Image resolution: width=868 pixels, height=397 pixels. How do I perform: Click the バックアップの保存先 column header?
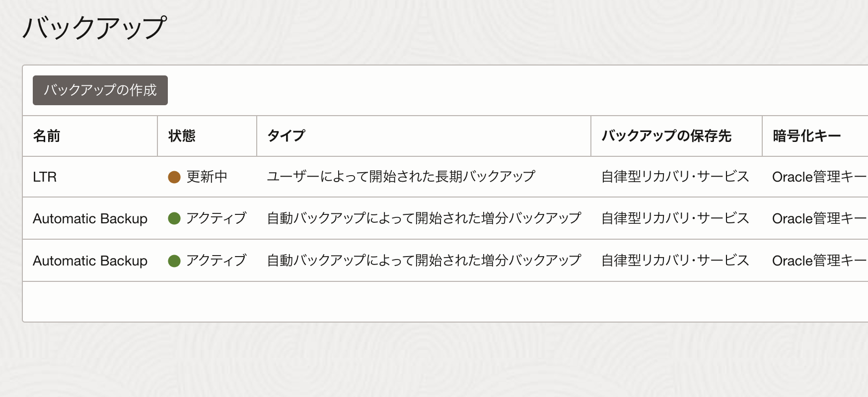(x=666, y=136)
